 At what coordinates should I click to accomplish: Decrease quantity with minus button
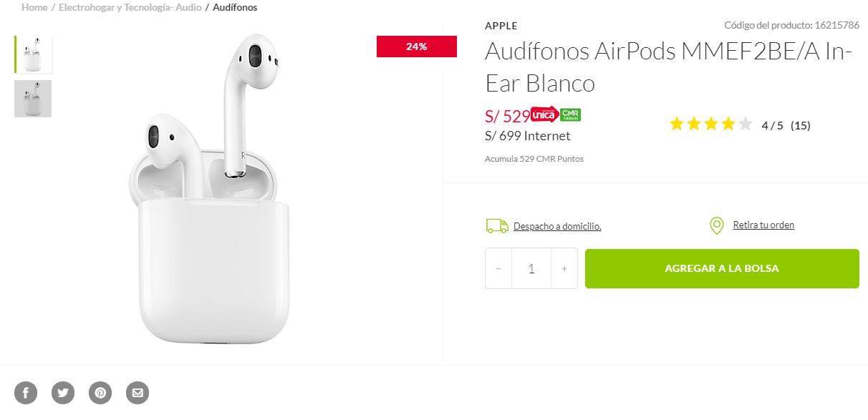click(498, 268)
